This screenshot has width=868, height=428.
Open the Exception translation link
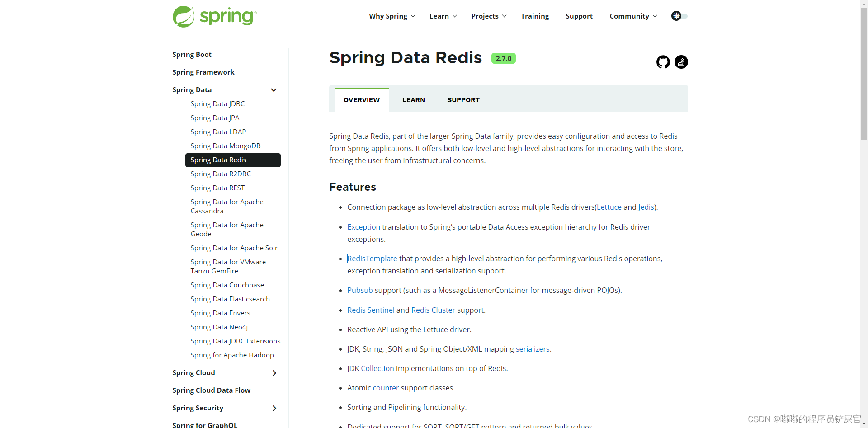pyautogui.click(x=363, y=227)
